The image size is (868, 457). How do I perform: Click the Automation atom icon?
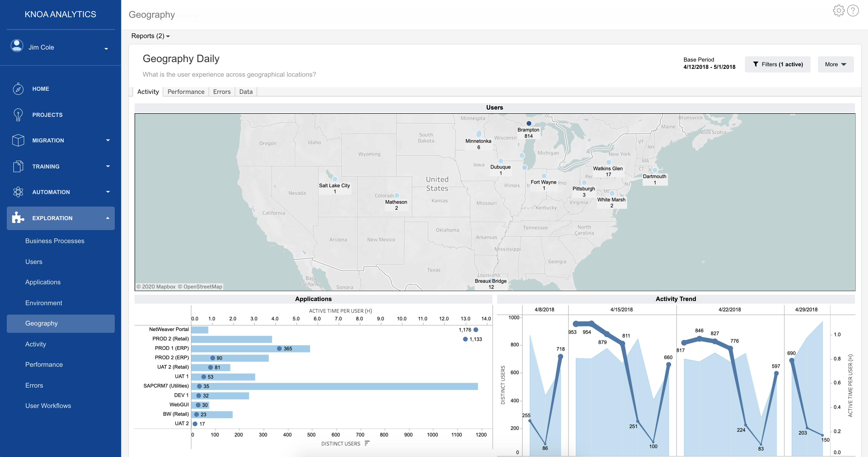click(x=18, y=192)
